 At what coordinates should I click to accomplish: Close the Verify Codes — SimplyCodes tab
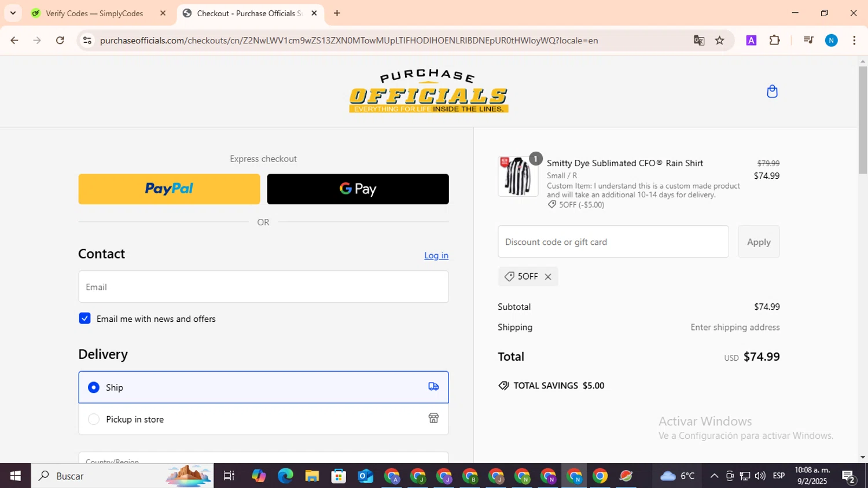point(163,13)
